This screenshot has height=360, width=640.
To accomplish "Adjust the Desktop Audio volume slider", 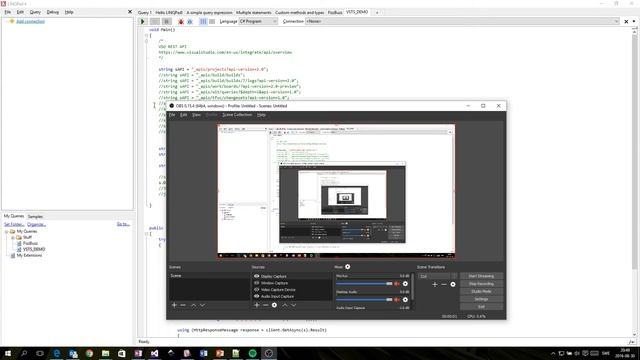I will pos(364,300).
